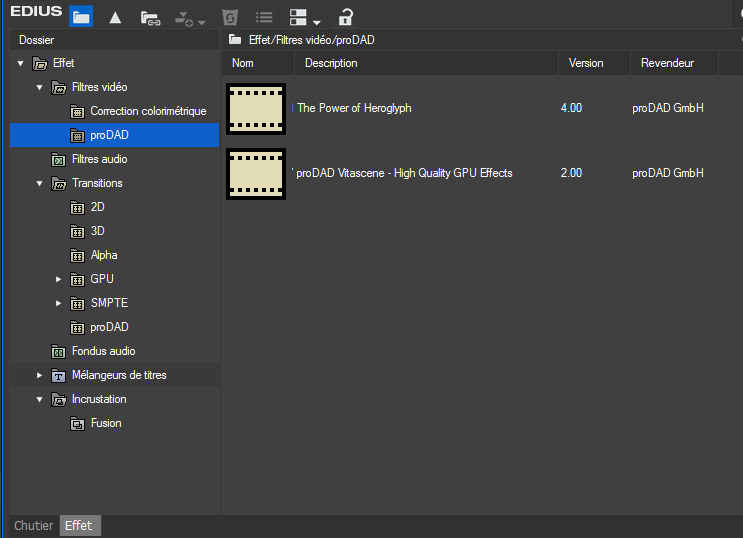Select the Incrustation tree item
Viewport: 743px width, 538px height.
(x=99, y=399)
